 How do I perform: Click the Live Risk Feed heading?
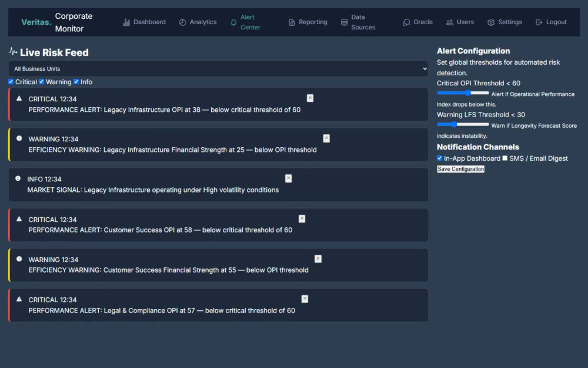coord(54,52)
